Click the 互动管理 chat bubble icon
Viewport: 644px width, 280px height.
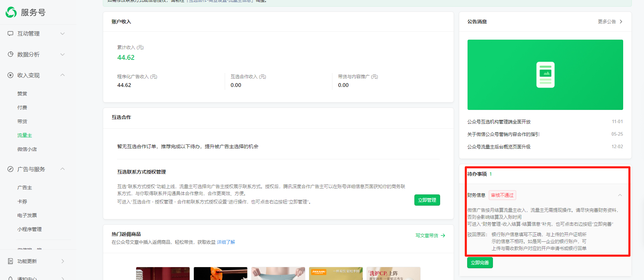[10, 33]
